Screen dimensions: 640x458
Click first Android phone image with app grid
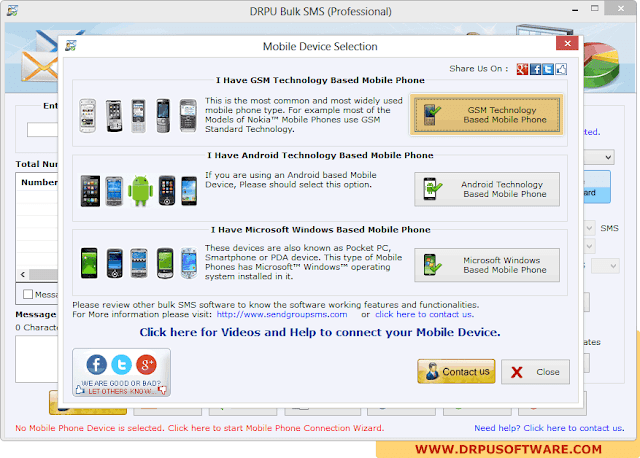tap(90, 191)
